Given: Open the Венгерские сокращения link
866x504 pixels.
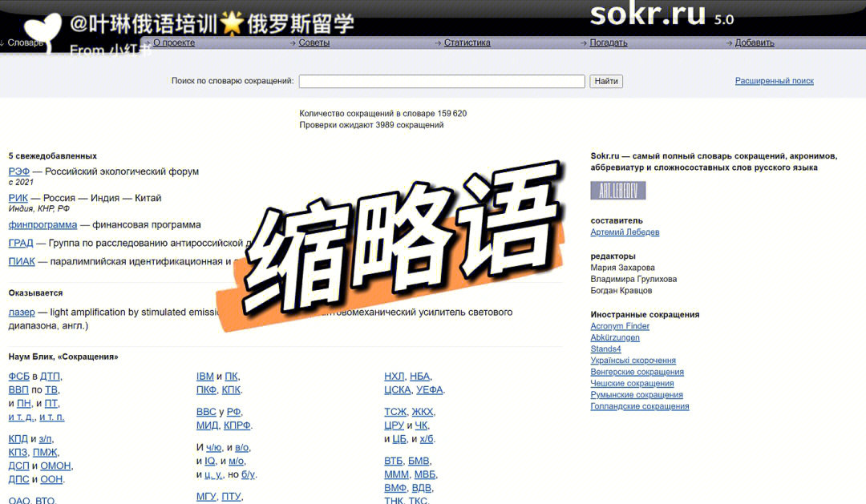Looking at the screenshot, I should click(637, 372).
